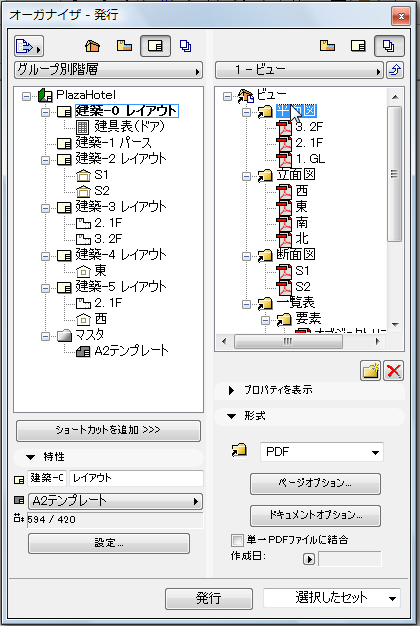Open グループ別階層 dropdown
This screenshot has height=626, width=420.
coord(108,70)
